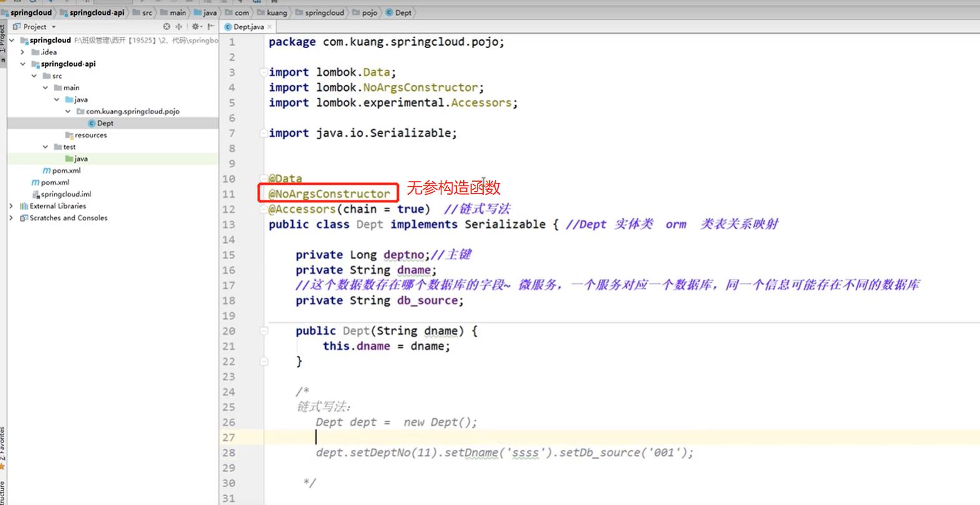Select the green test java folder
This screenshot has width=980, height=505.
click(112, 159)
